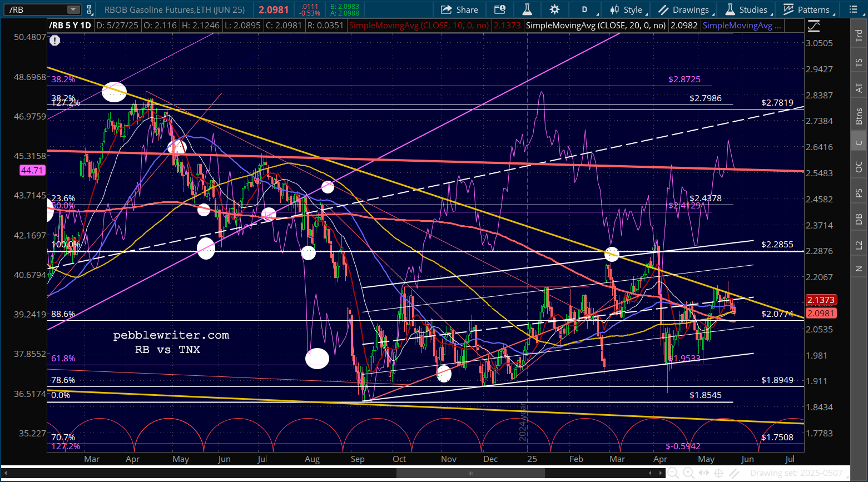Open the flask research tools icon
Screen dimensions: 868x482
[527, 9]
